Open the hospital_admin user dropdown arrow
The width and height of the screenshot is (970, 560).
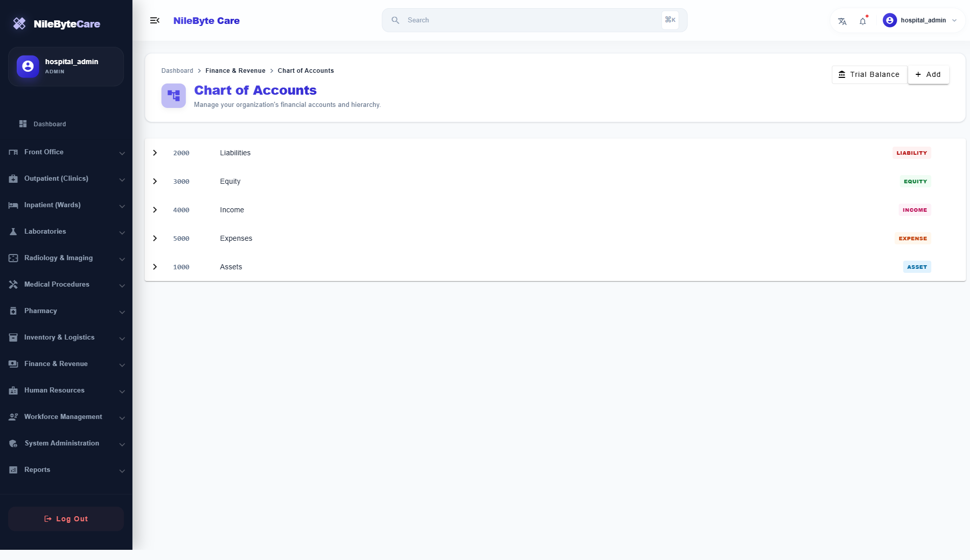954,20
